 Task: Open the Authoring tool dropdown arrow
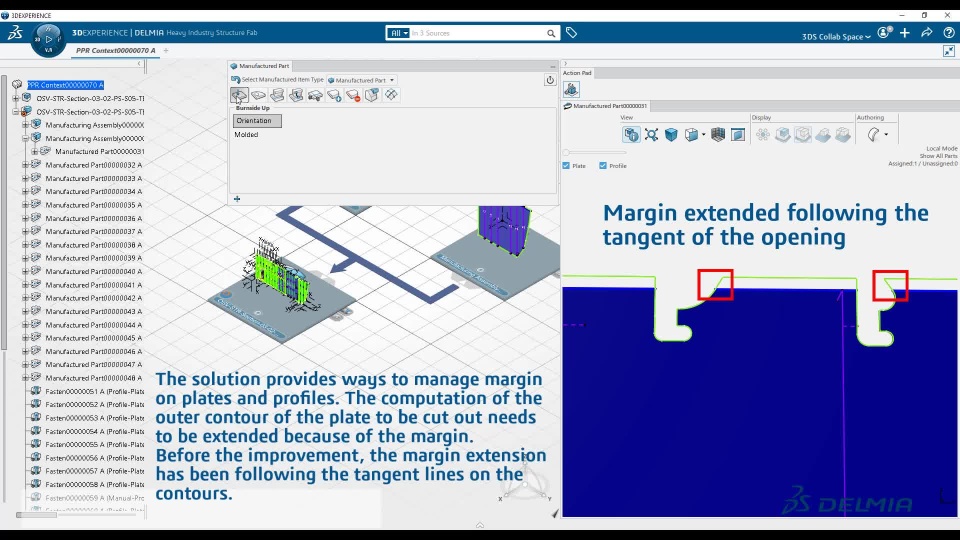tap(886, 135)
